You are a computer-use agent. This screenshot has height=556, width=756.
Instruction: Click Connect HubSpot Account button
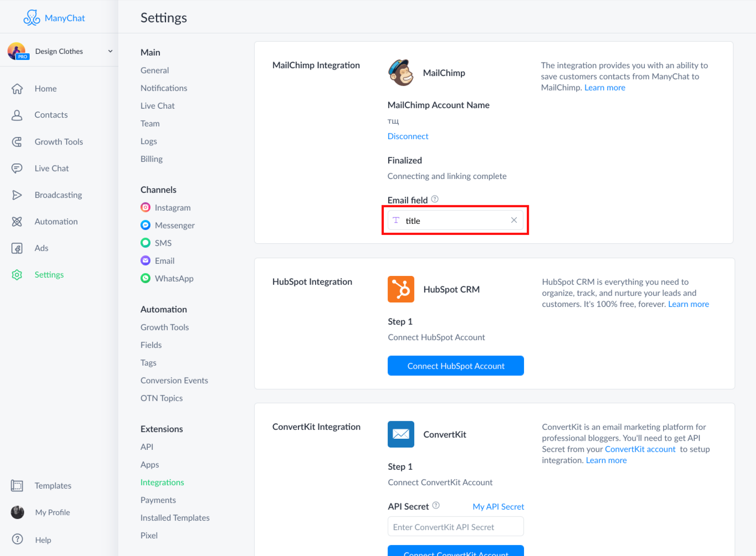456,366
